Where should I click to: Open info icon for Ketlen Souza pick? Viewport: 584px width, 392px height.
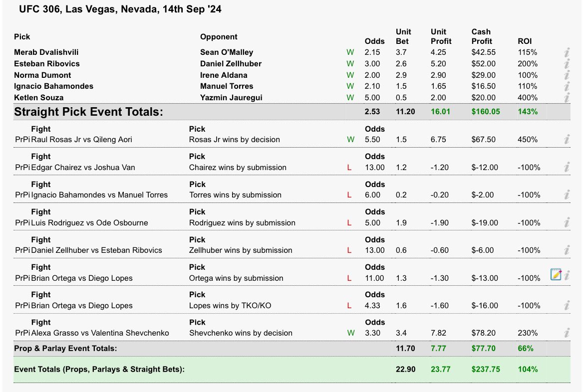[x=567, y=98]
